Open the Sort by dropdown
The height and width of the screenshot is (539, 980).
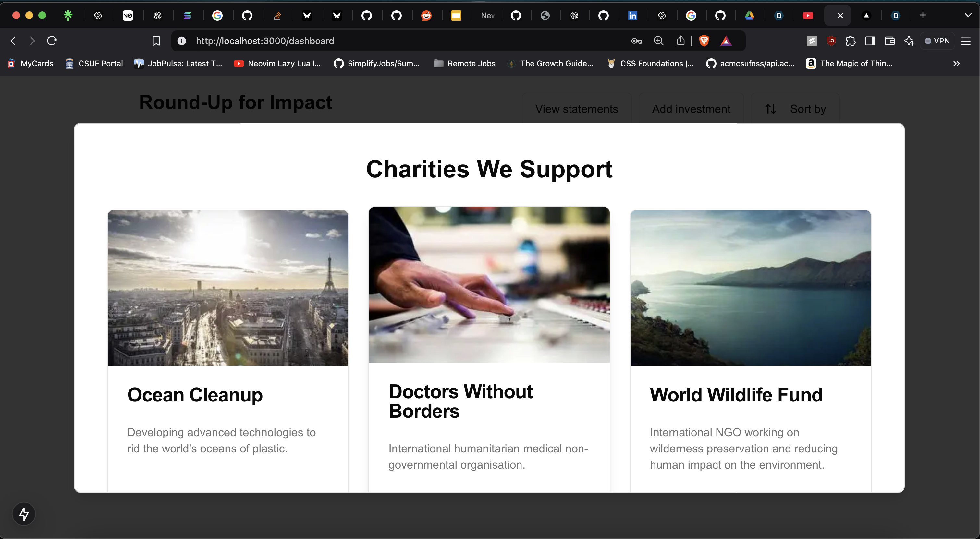795,109
